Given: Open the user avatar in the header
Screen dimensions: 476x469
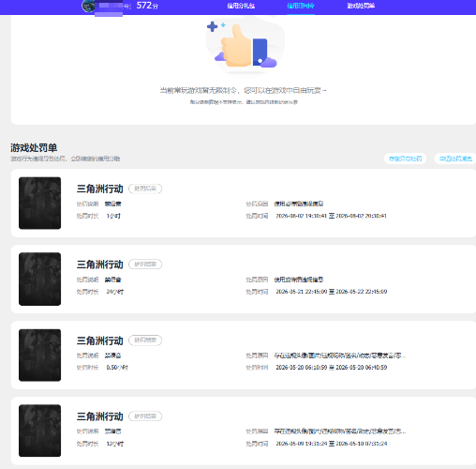Looking at the screenshot, I should (x=88, y=6).
